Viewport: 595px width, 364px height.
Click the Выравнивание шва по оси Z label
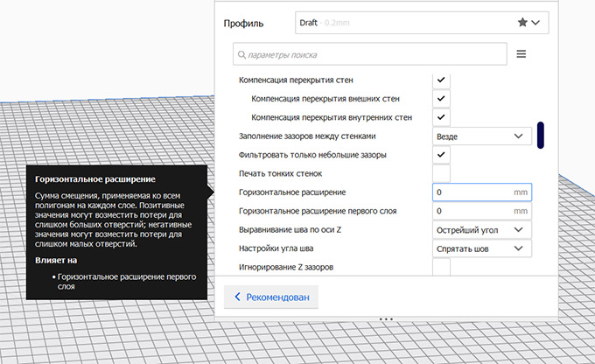[x=290, y=229]
